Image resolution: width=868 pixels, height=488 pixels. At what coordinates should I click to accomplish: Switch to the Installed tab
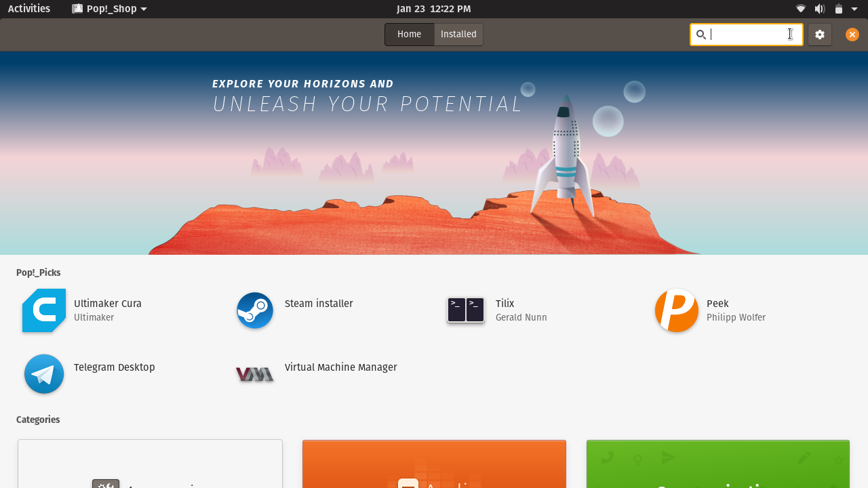click(458, 34)
